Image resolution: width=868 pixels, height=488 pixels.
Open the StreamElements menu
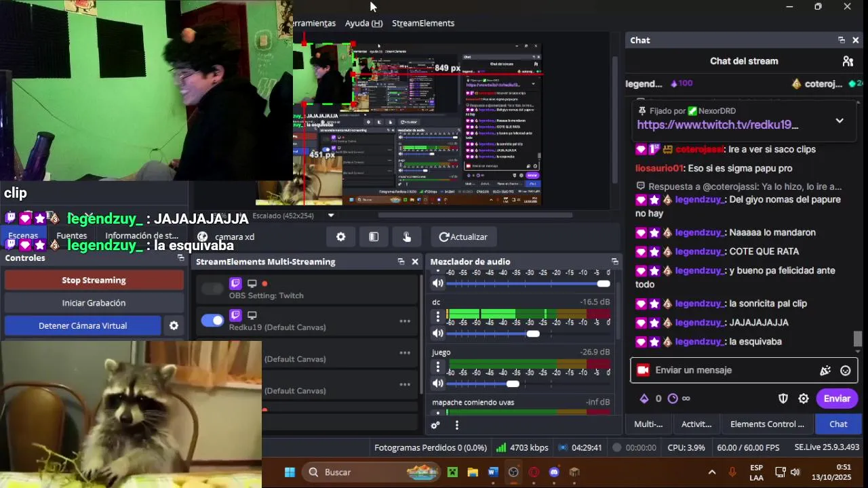(x=423, y=23)
